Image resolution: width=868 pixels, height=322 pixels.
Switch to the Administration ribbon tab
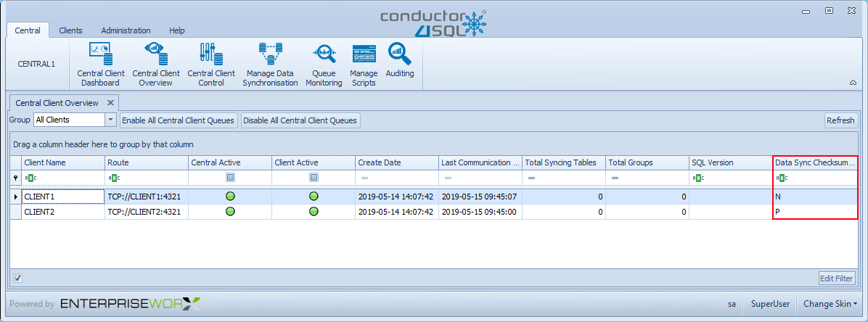(x=126, y=30)
